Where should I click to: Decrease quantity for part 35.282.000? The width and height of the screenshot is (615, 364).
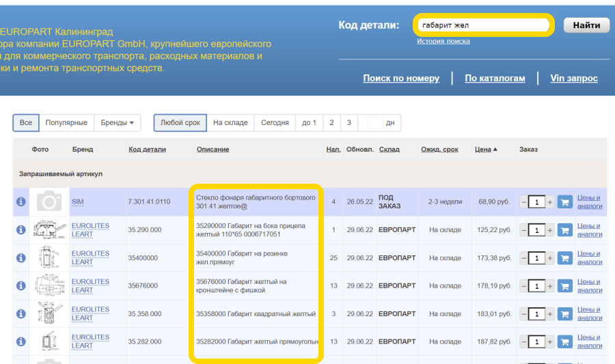pos(524,342)
